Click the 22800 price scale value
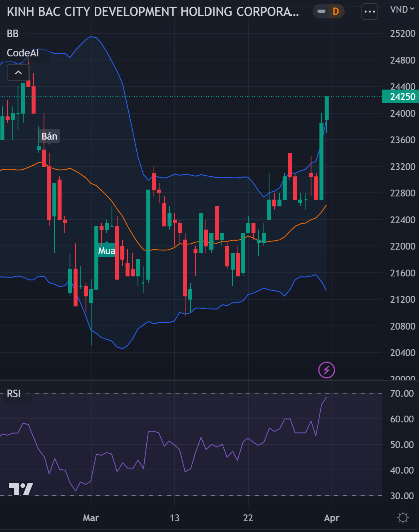The height and width of the screenshot is (532, 419). [403, 193]
